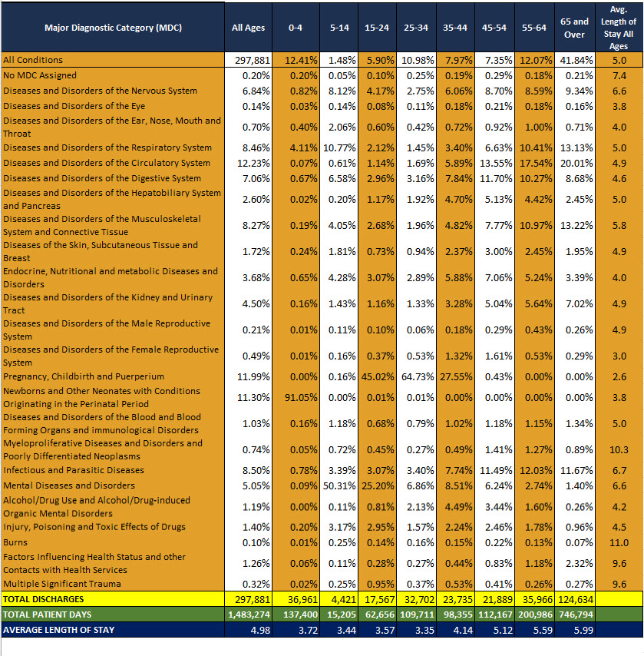Select the 35-44 age column header

(452, 28)
